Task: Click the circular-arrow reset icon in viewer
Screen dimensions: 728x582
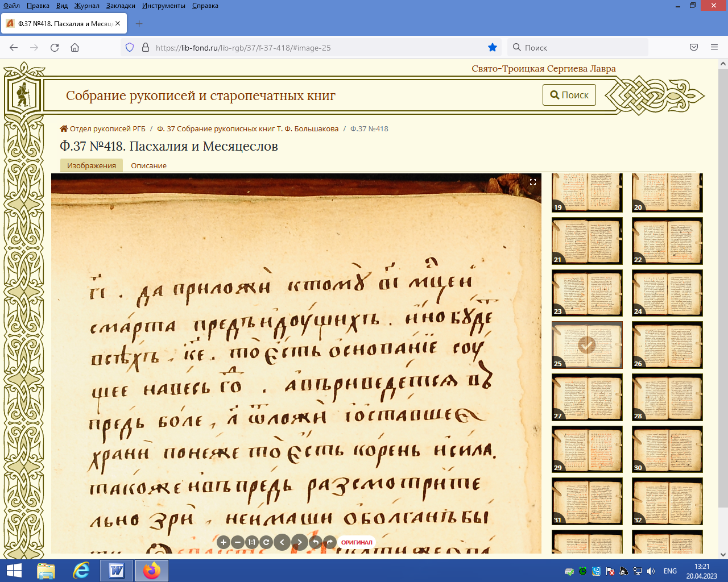Action: 266,542
